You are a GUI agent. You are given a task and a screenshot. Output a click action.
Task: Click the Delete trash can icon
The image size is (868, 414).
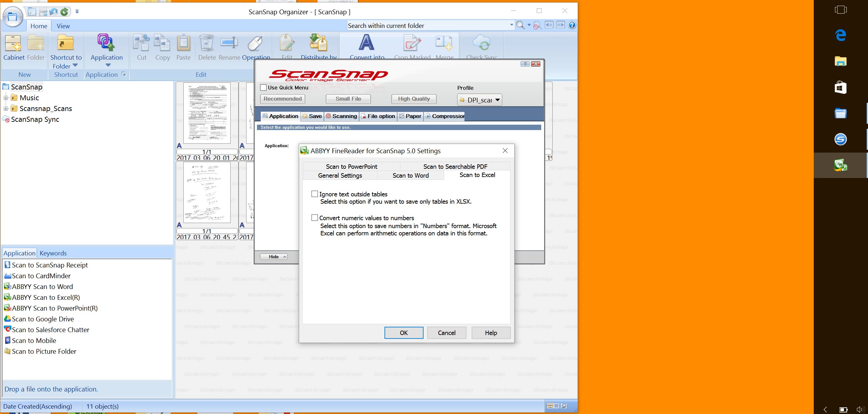pyautogui.click(x=206, y=43)
